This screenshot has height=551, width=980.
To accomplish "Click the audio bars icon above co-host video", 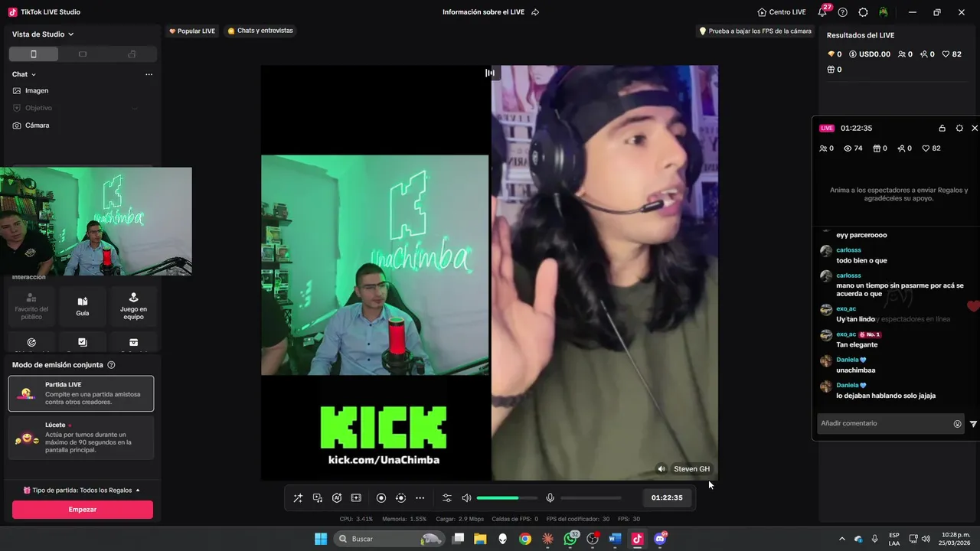I will point(490,73).
